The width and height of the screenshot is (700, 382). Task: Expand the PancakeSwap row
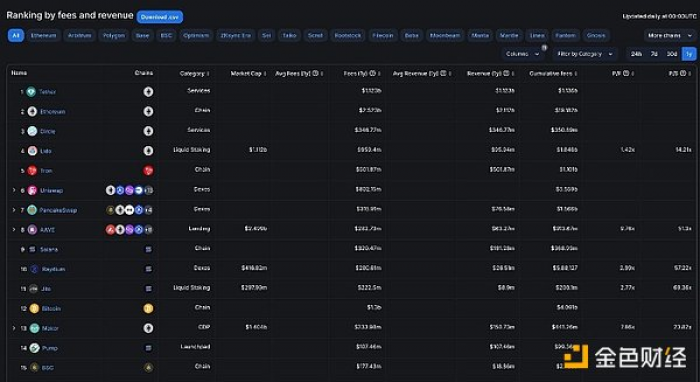(14, 210)
